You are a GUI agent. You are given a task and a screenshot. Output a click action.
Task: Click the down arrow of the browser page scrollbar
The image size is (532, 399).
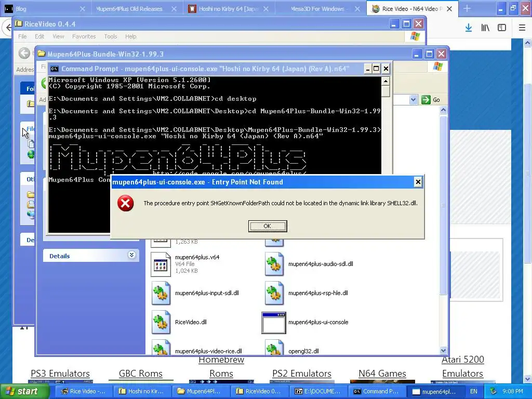528,379
